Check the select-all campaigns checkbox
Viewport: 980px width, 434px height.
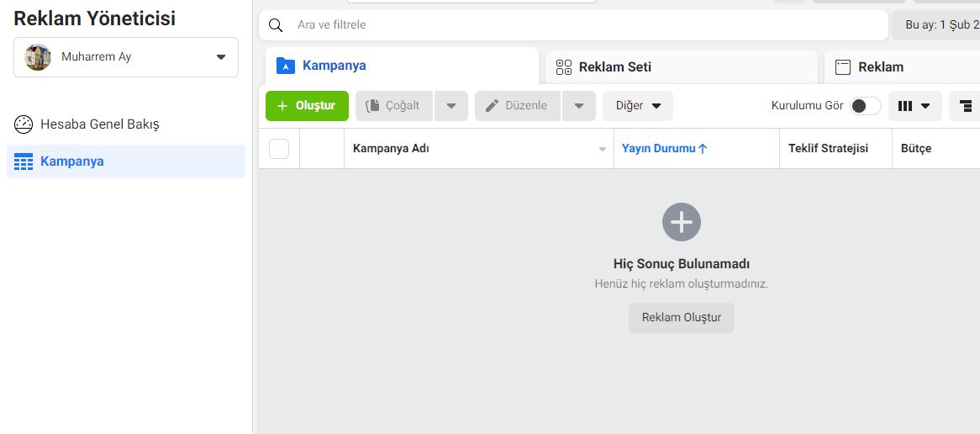pyautogui.click(x=279, y=149)
